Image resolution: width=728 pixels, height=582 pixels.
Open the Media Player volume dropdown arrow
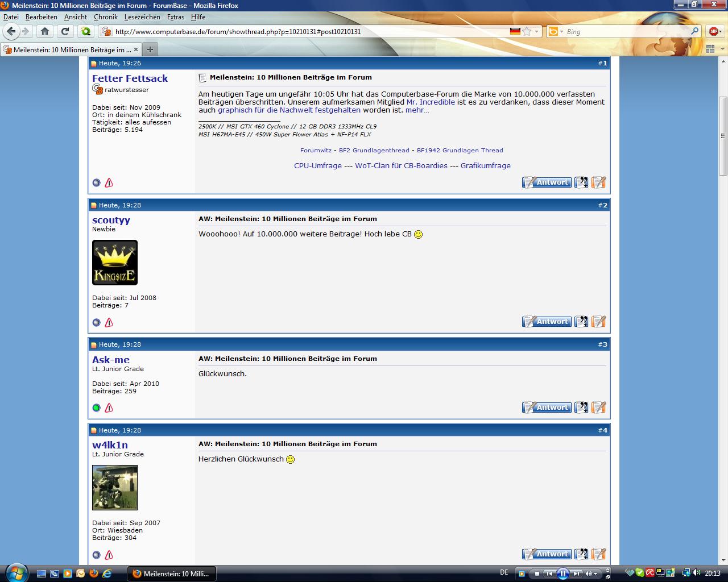pyautogui.click(x=595, y=574)
